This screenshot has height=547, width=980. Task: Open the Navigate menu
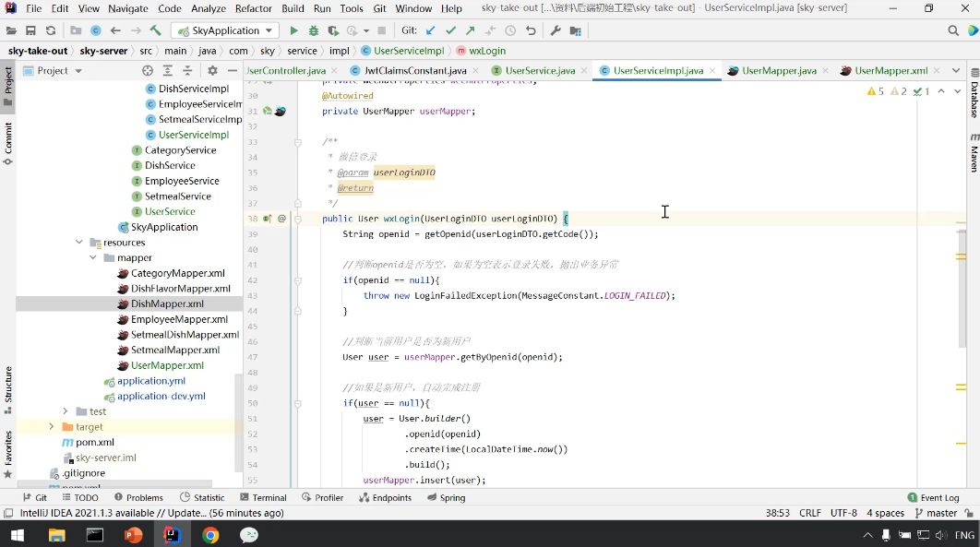click(128, 8)
